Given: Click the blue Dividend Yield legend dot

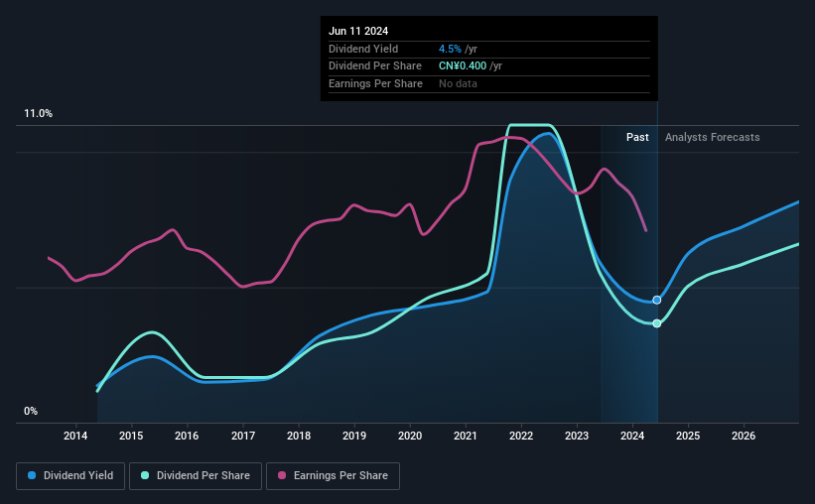Looking at the screenshot, I should click(32, 475).
